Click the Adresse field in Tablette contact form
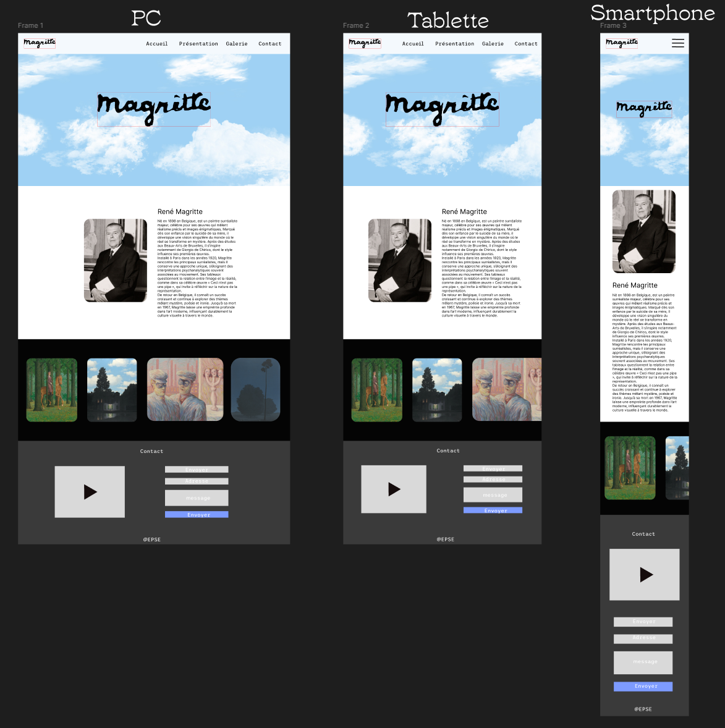 (x=493, y=479)
